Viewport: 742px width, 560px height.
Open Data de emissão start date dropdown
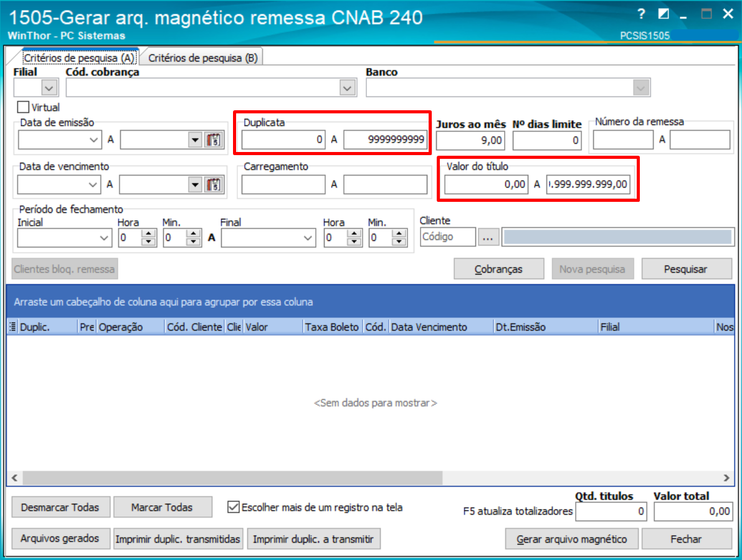coord(93,140)
